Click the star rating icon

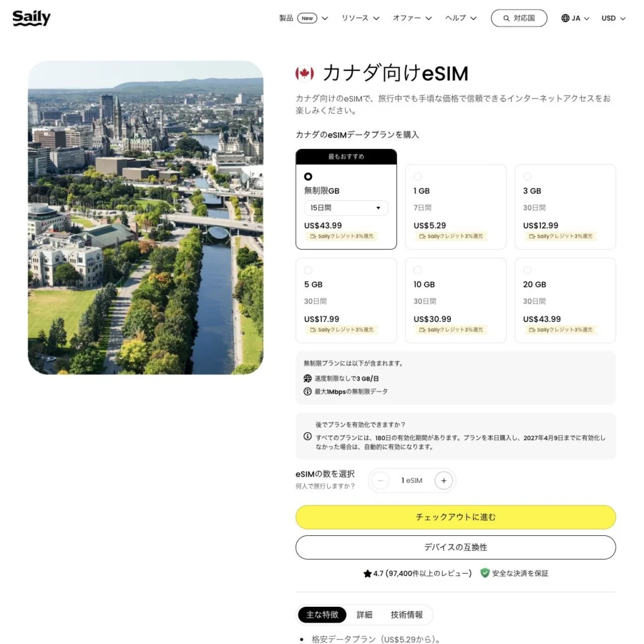tap(367, 574)
